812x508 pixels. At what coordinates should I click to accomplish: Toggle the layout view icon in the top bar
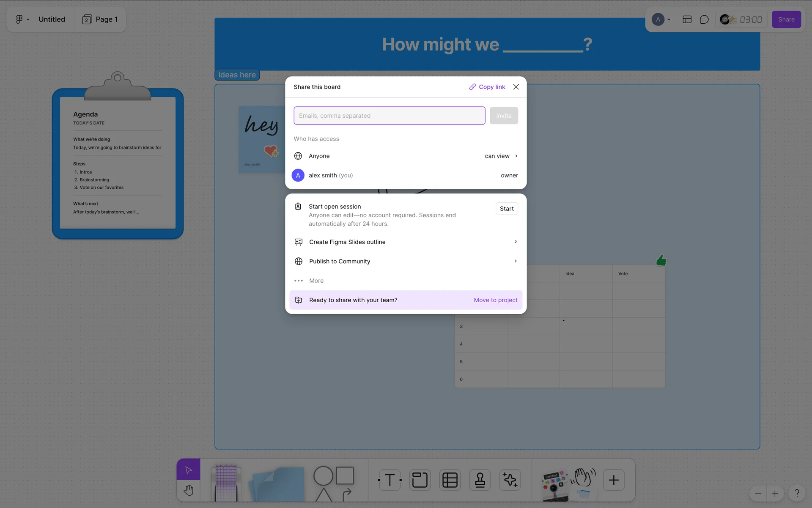point(687,19)
